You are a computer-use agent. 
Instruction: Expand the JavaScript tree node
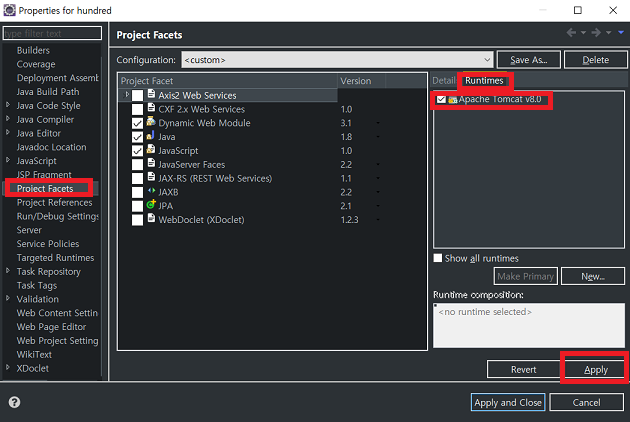[8, 160]
